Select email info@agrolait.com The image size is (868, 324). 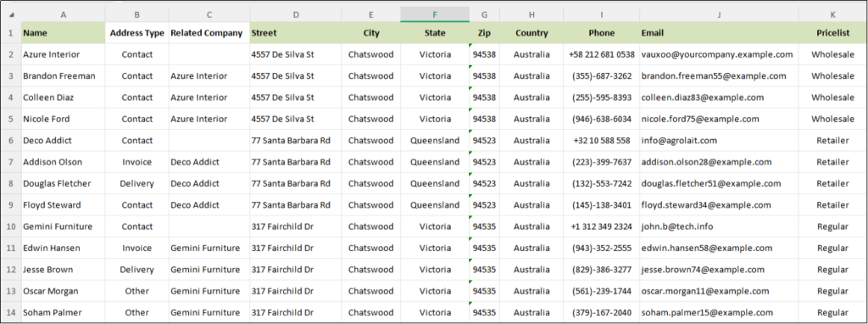(x=719, y=141)
